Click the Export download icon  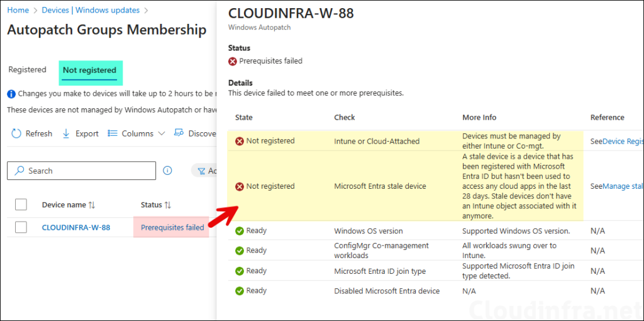pyautogui.click(x=66, y=133)
